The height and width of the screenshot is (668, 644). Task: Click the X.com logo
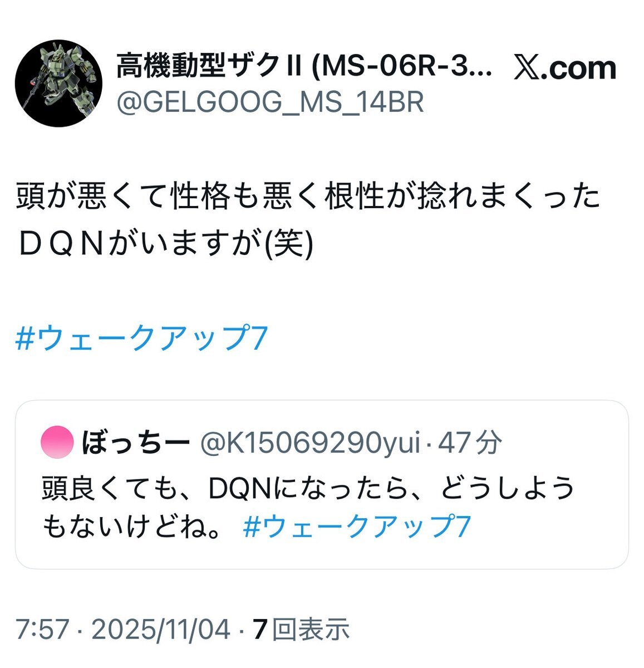point(564,68)
